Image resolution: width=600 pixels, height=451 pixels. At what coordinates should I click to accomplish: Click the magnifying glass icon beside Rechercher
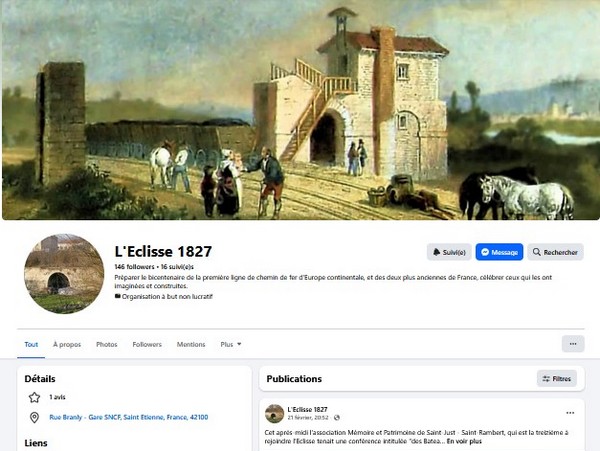536,252
